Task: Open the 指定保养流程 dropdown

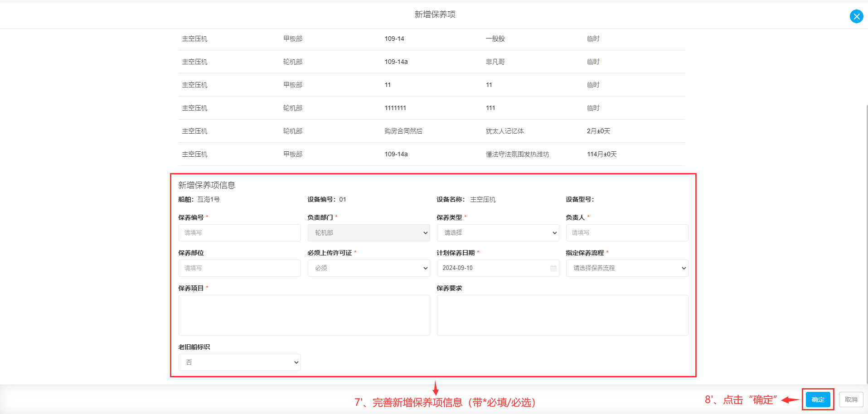Action: click(627, 268)
